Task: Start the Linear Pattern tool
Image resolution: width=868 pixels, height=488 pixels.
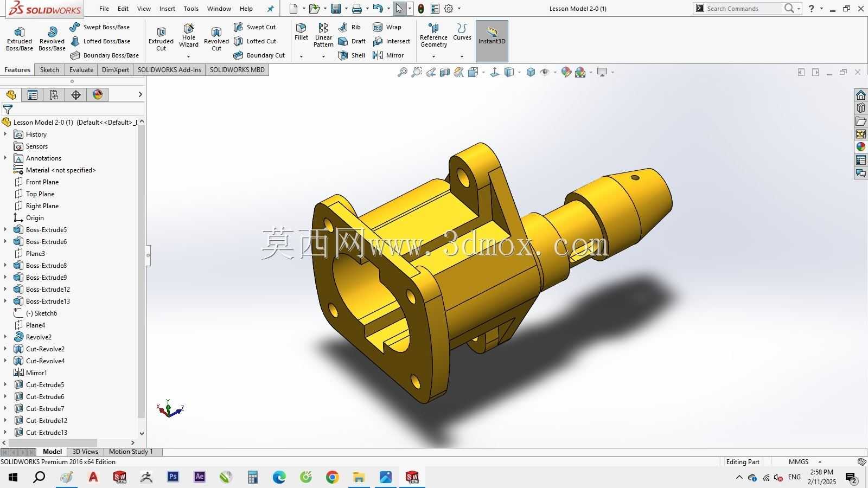Action: pyautogui.click(x=323, y=35)
